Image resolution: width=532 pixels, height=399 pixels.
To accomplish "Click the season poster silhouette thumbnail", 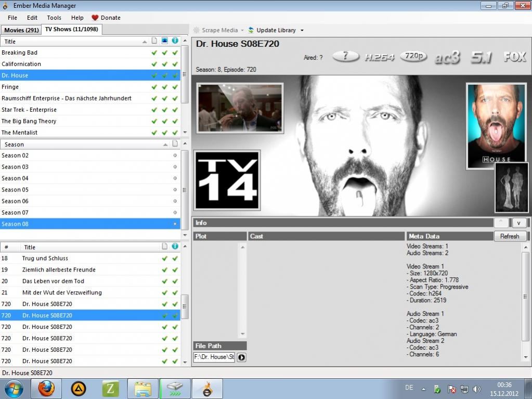I will click(x=511, y=188).
